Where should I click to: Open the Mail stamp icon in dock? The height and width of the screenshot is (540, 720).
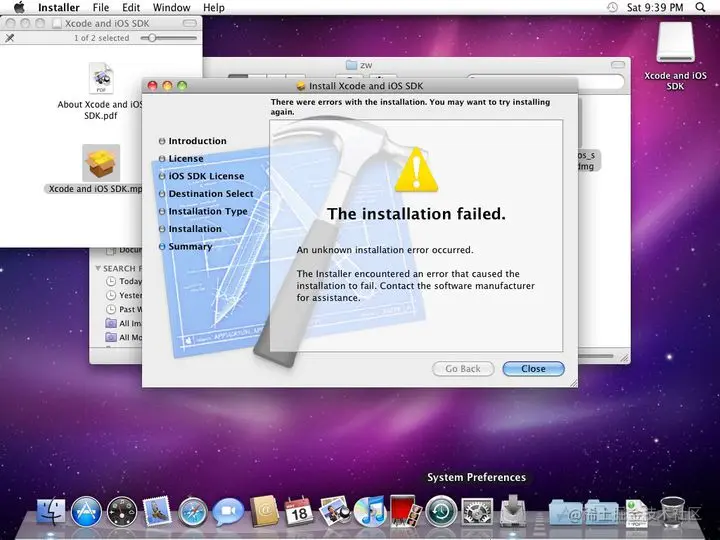157,511
